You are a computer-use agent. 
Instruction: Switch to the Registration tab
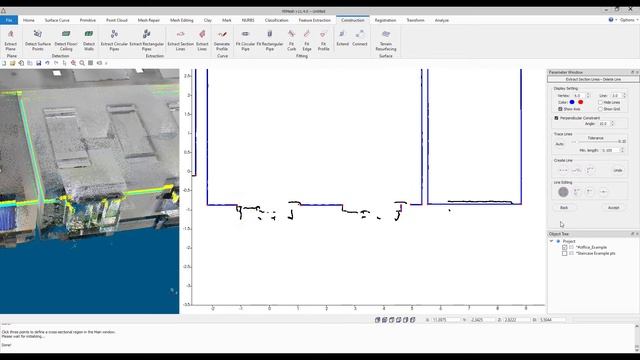(385, 20)
